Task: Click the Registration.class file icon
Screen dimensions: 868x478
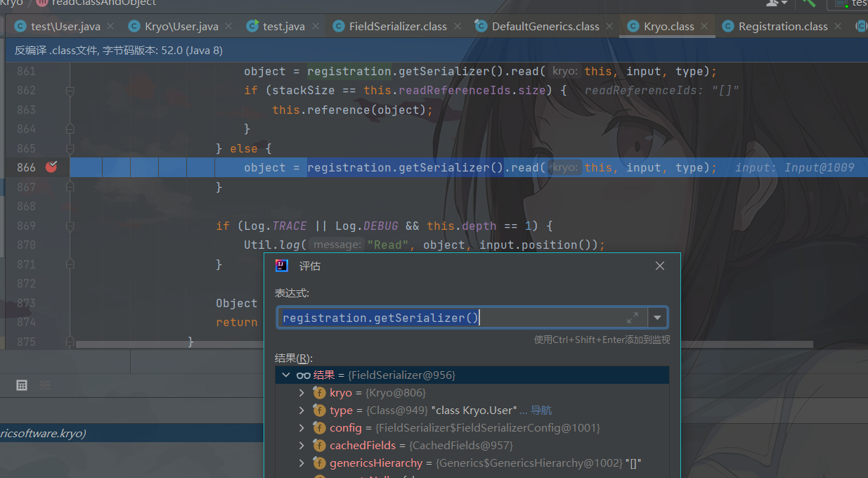Action: click(728, 27)
